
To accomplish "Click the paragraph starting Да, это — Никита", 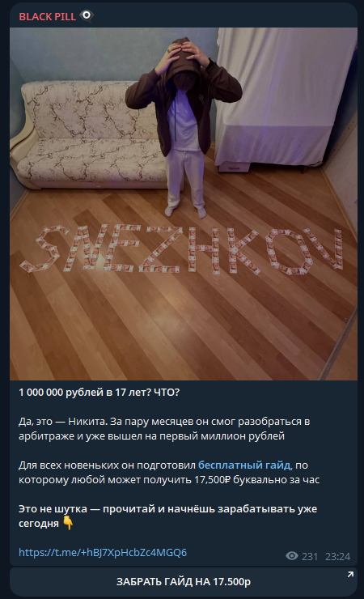I will click(164, 429).
